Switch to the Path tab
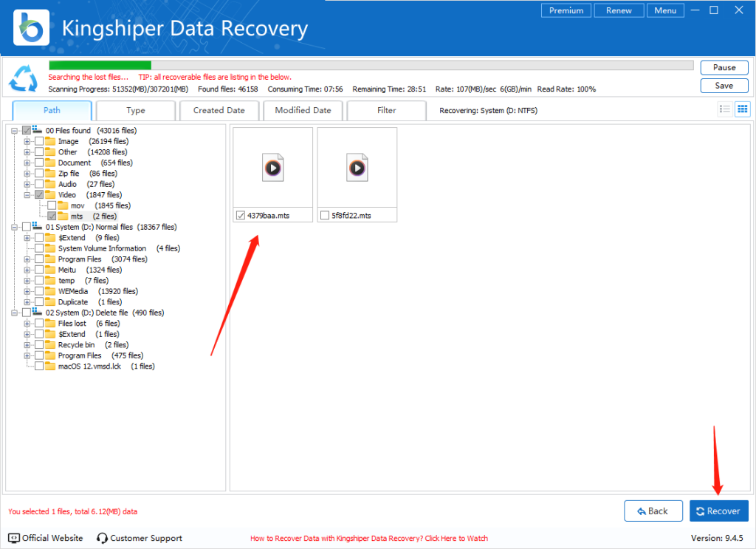 (52, 111)
